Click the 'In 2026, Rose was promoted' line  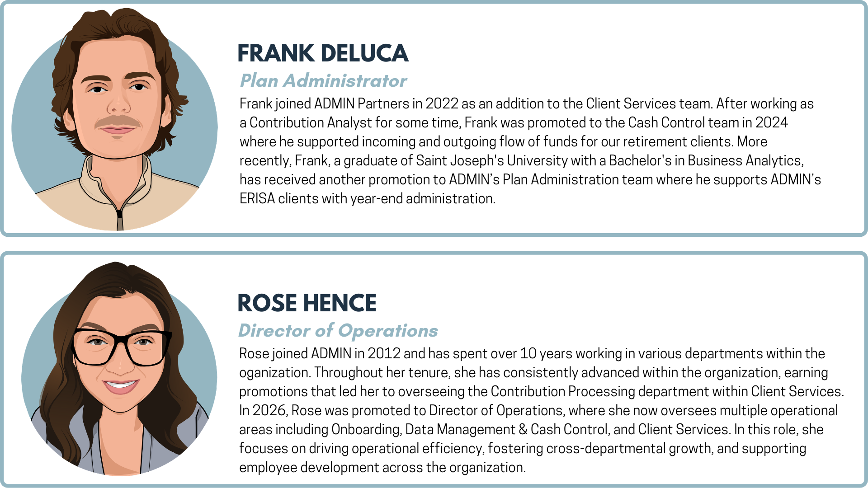coord(332,410)
